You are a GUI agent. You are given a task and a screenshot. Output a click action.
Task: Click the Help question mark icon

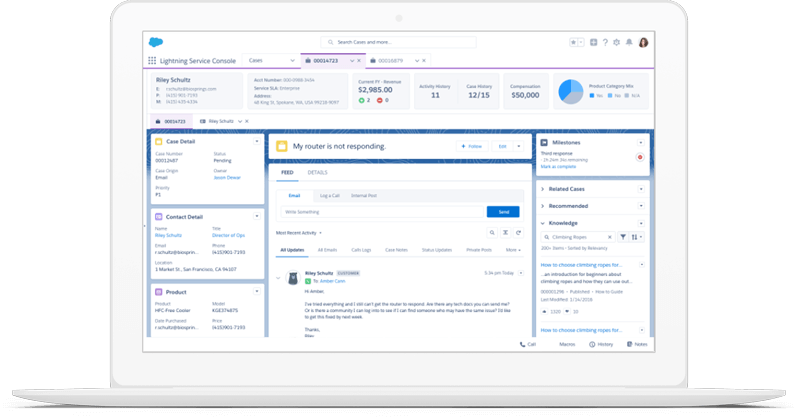(605, 43)
